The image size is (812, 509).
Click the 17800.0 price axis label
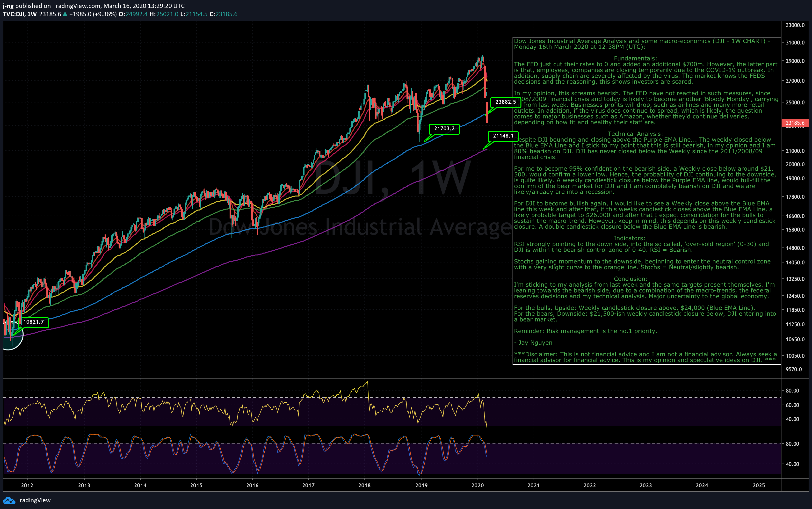pyautogui.click(x=795, y=196)
